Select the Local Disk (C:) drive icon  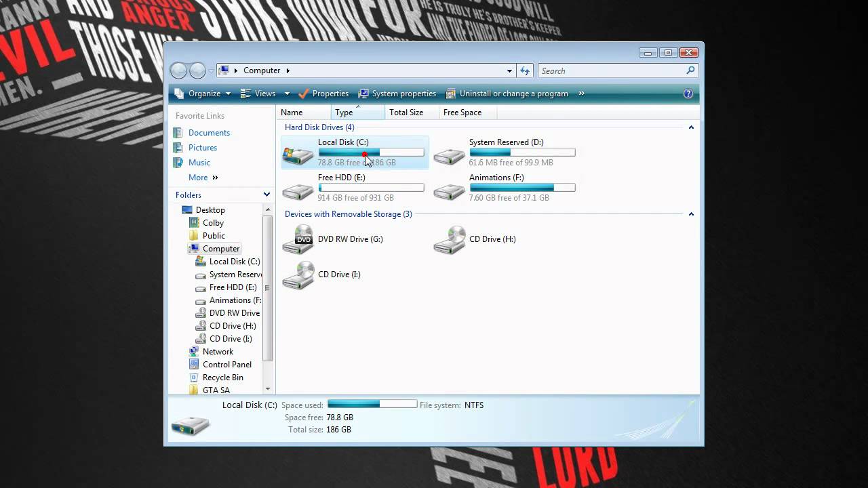pyautogui.click(x=298, y=155)
